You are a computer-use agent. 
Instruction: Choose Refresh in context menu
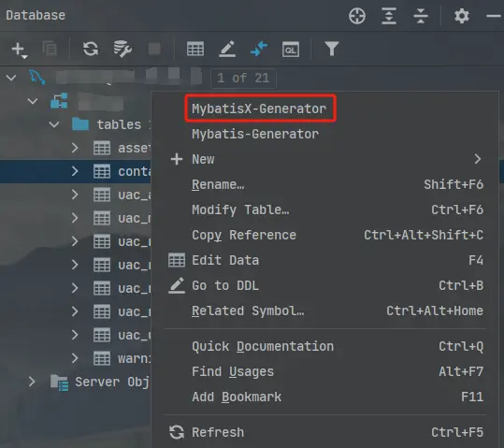coord(325,432)
